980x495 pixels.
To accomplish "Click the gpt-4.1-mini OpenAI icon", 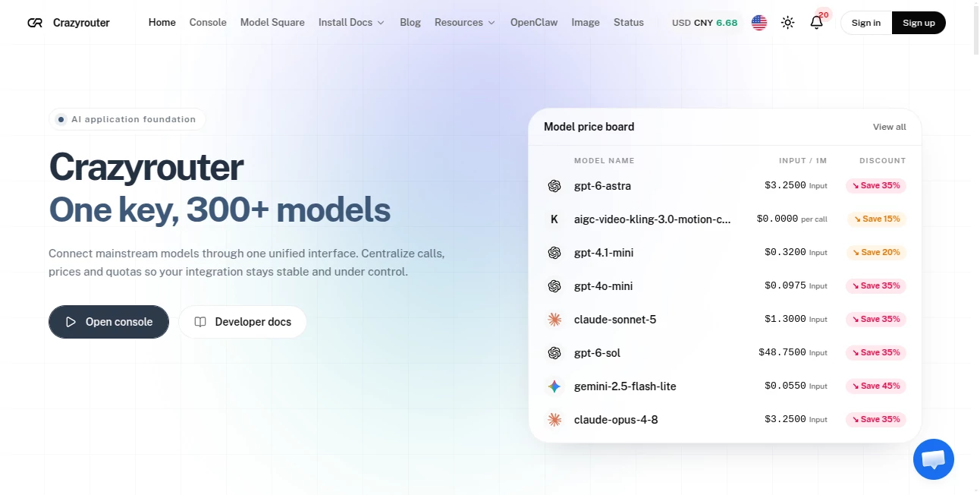I will point(554,253).
